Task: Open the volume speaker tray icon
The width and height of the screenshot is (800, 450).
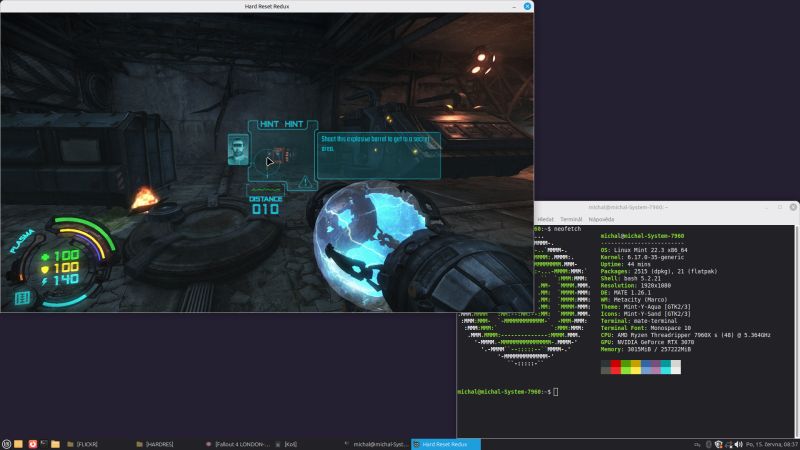Action: click(738, 445)
